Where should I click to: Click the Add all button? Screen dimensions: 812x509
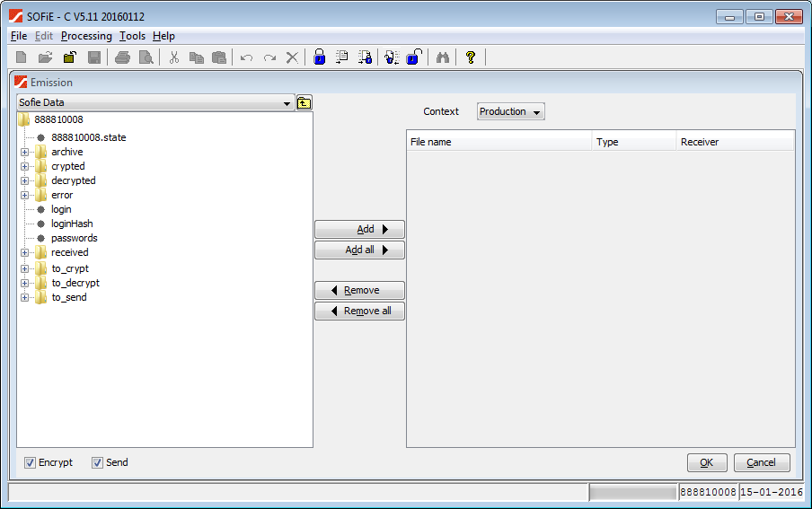359,250
